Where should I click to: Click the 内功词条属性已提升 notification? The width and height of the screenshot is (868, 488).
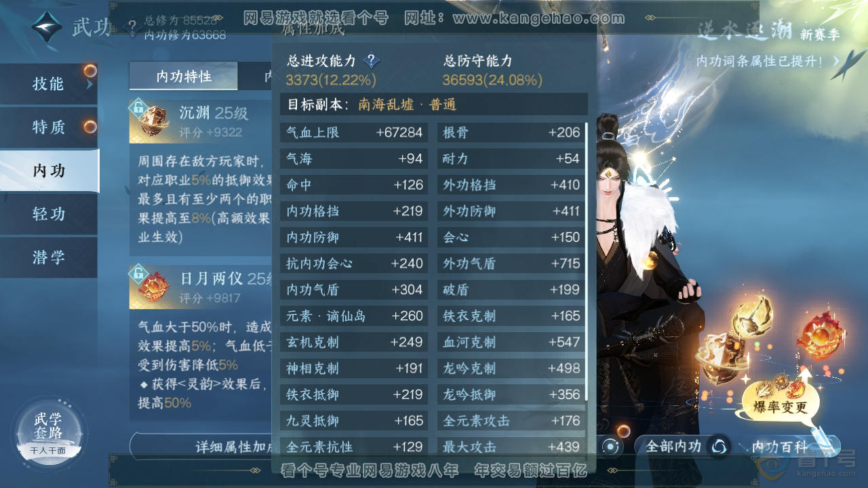[x=759, y=61]
